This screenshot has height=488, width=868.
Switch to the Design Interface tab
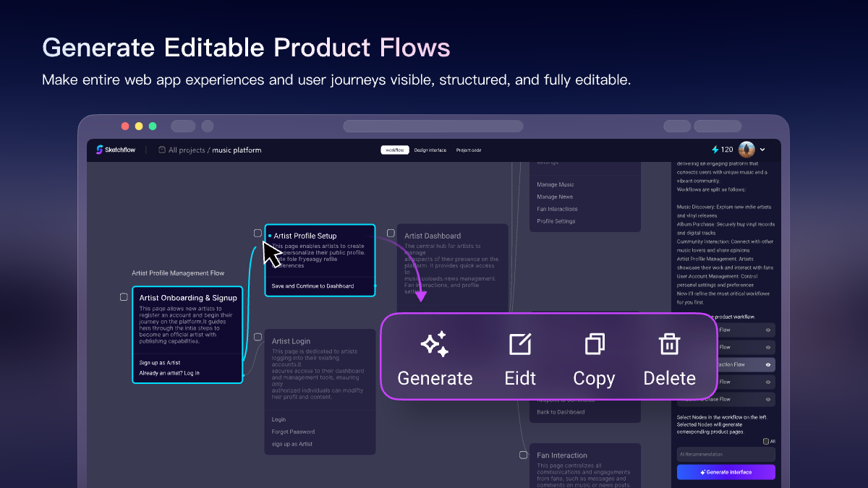coord(430,150)
